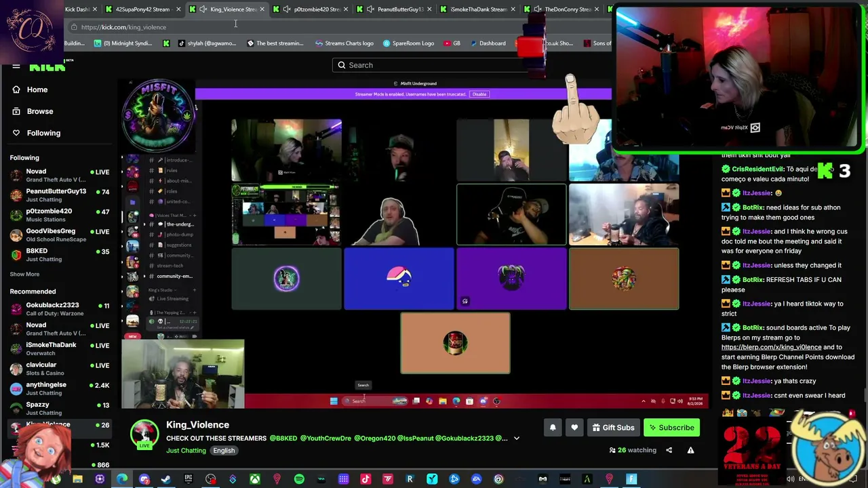This screenshot has width=868, height=488.
Task: Open the shylah TikTok bookmark
Action: pos(206,43)
